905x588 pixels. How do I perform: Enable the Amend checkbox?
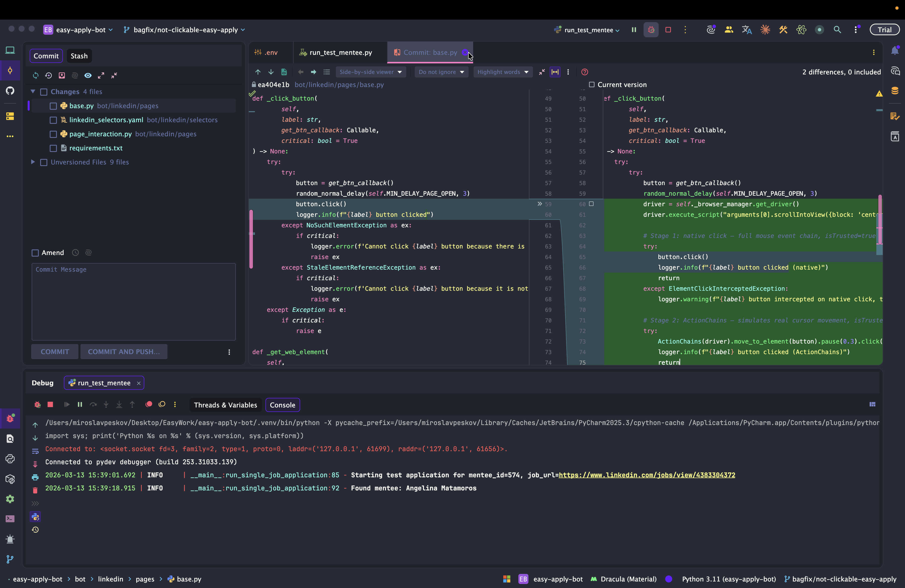pos(35,253)
